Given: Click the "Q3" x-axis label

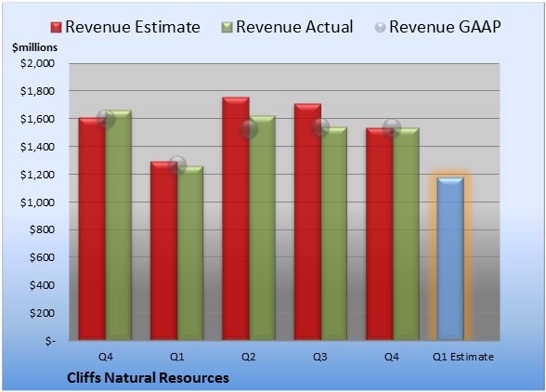Looking at the screenshot, I should (320, 357).
